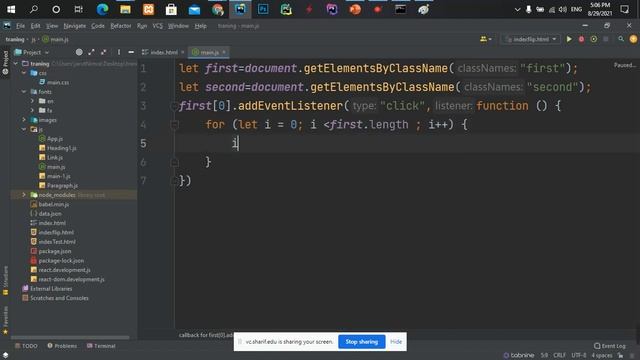Open the Refactor menu
Screen dimensions: 640x360
click(121, 26)
